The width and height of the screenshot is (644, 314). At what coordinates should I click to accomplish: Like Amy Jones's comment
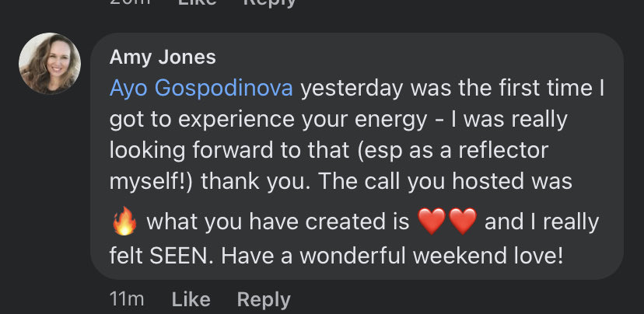(191, 299)
